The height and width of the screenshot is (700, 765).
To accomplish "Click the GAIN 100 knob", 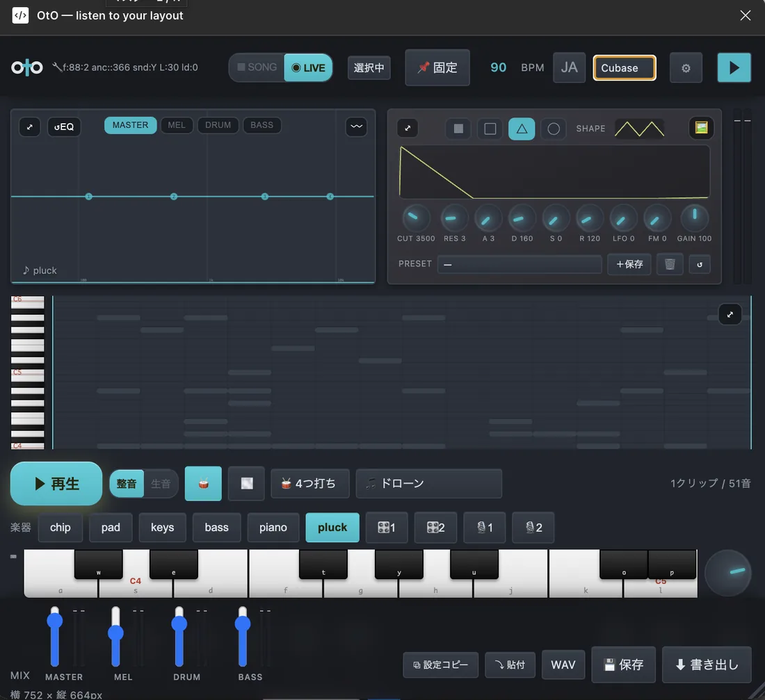I will (694, 218).
